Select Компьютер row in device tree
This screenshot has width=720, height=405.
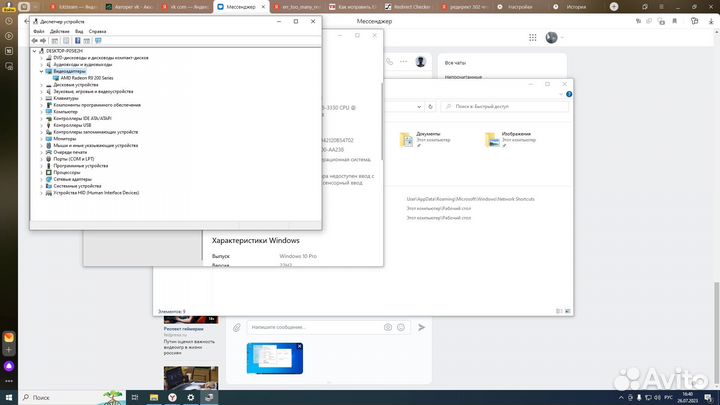tap(65, 112)
